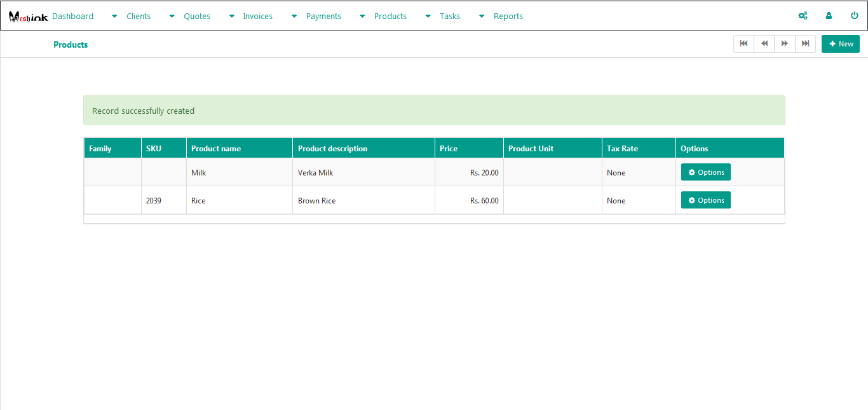This screenshot has width=868, height=410.
Task: Expand the Quotes dropdown menu
Action: 196,17
